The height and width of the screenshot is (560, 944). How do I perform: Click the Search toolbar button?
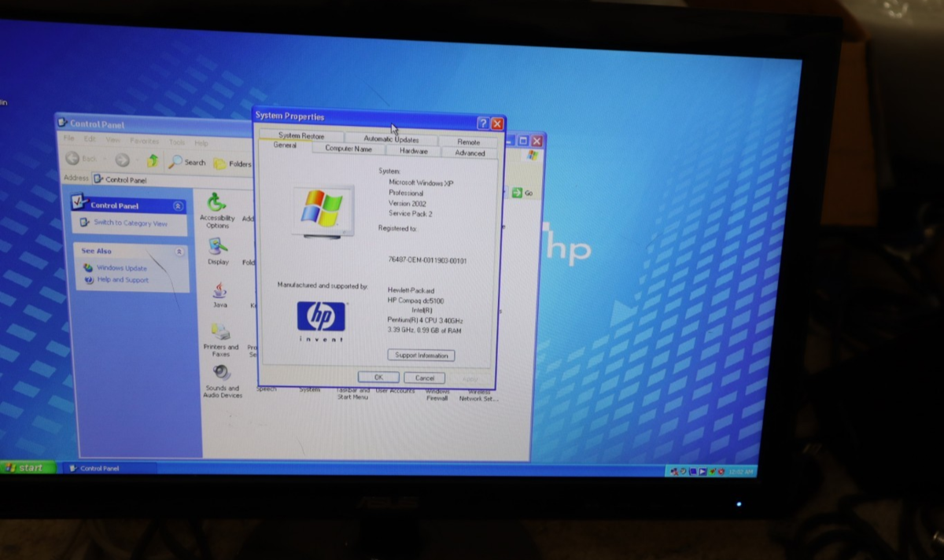[x=186, y=163]
